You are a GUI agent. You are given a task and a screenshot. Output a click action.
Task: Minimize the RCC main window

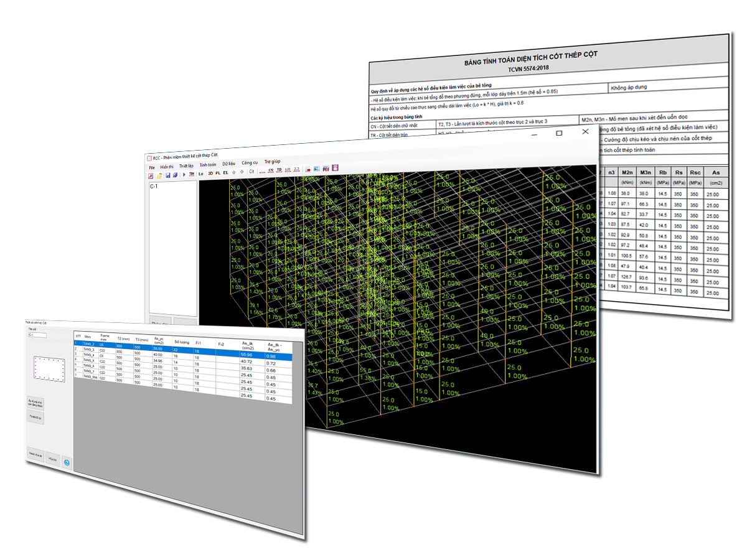pos(535,134)
